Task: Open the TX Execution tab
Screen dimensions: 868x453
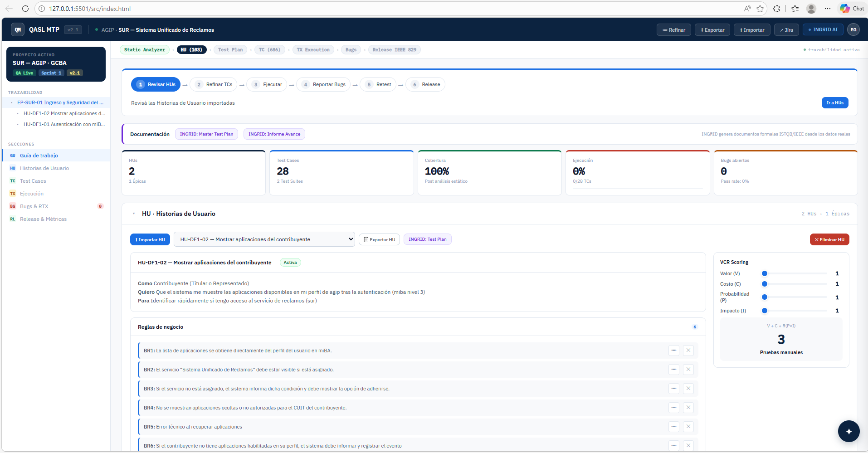Action: tap(313, 49)
